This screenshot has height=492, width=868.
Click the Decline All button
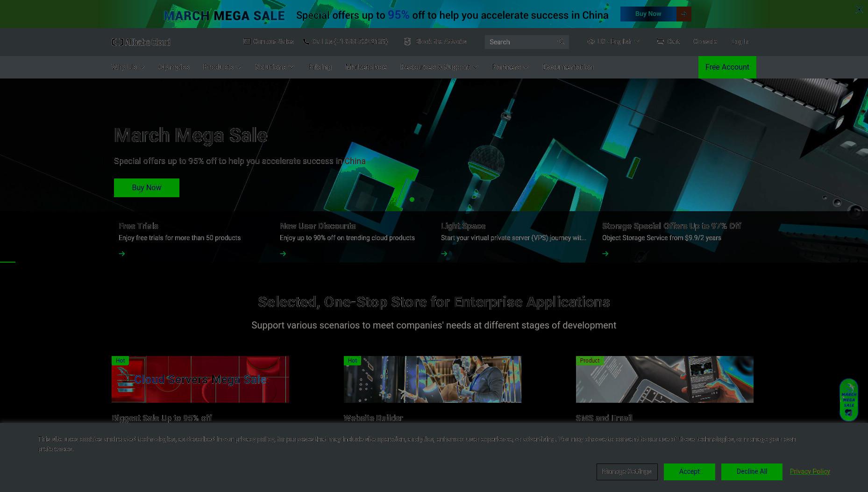click(x=752, y=472)
